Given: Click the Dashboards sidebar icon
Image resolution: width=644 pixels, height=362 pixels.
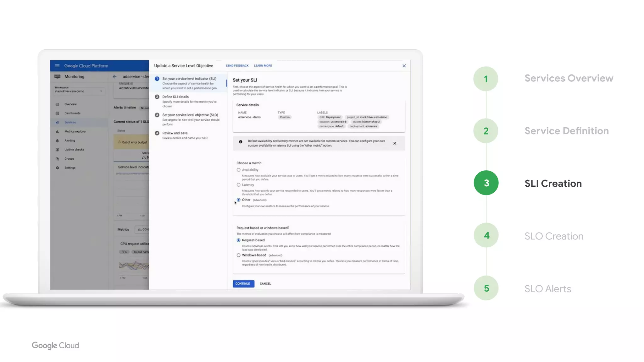Looking at the screenshot, I should point(57,113).
